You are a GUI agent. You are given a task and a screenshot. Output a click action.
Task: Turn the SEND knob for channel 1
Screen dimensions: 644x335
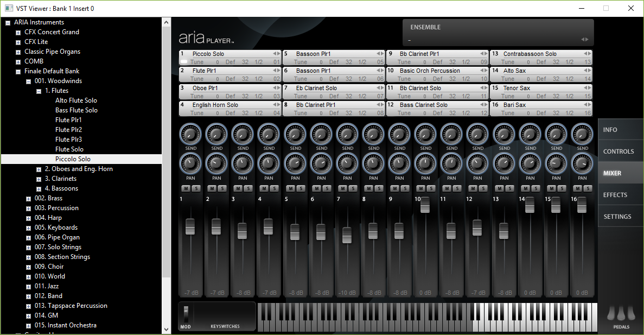pyautogui.click(x=190, y=134)
